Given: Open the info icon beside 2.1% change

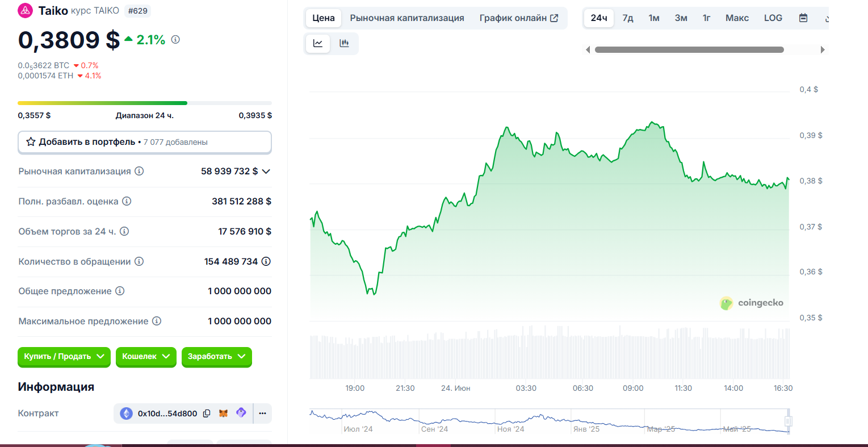Looking at the screenshot, I should (x=175, y=39).
